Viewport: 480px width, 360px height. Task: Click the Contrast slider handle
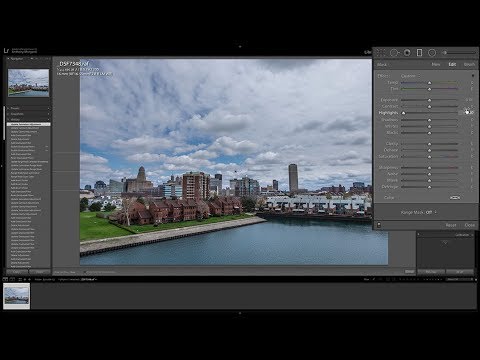(429, 107)
